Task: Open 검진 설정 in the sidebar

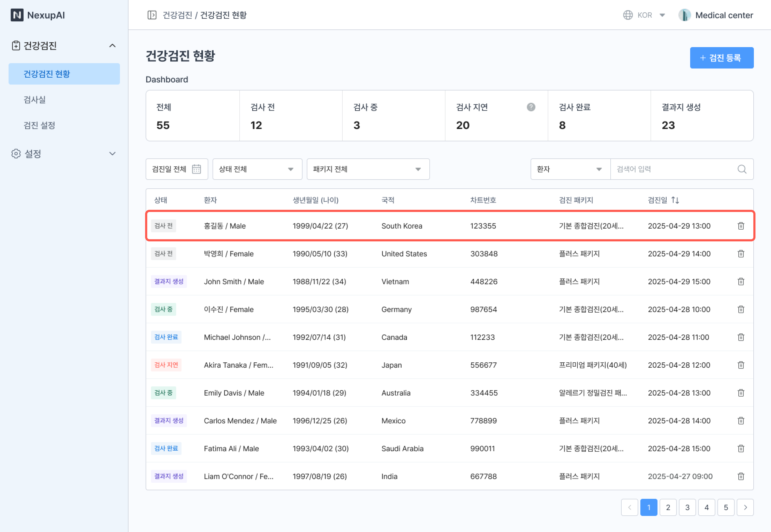Action: [x=39, y=125]
